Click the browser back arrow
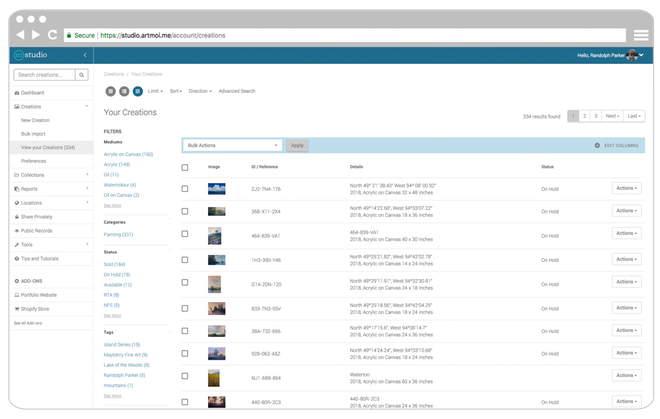 coord(20,35)
